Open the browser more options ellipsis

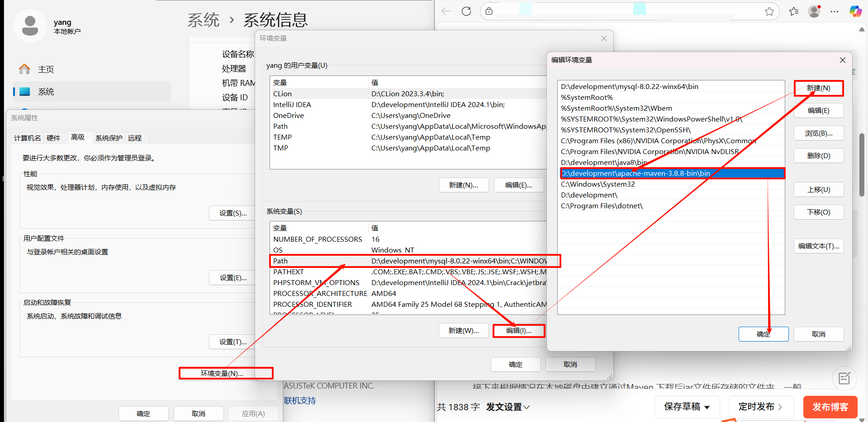pos(835,11)
